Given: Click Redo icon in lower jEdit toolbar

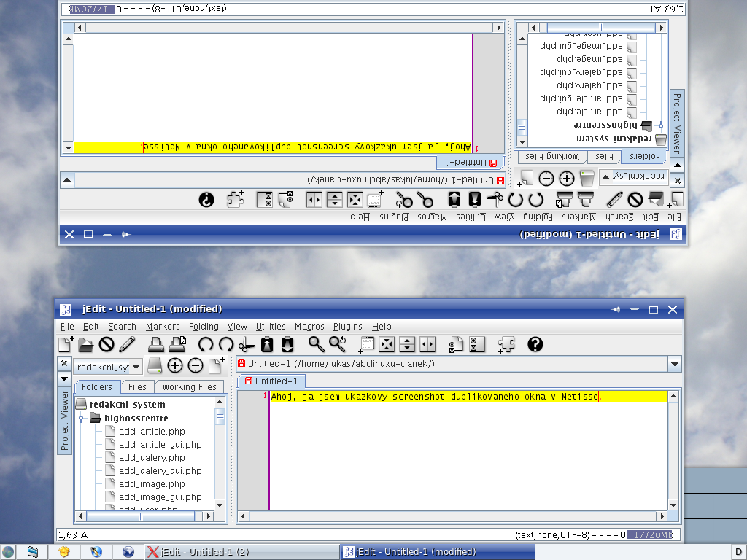Looking at the screenshot, I should (226, 344).
